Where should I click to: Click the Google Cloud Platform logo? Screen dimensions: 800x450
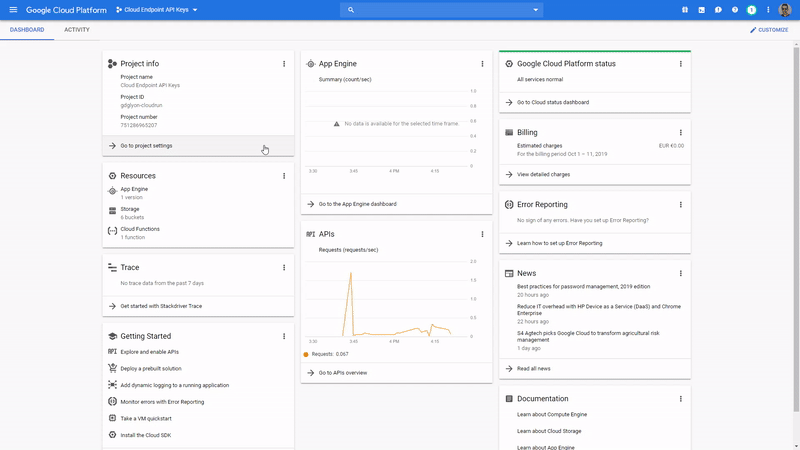click(x=66, y=10)
